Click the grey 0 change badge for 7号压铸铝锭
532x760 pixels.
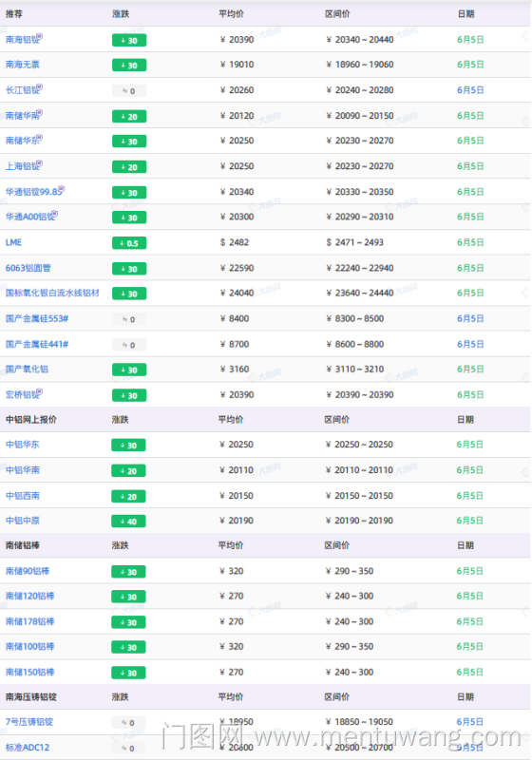click(x=128, y=723)
